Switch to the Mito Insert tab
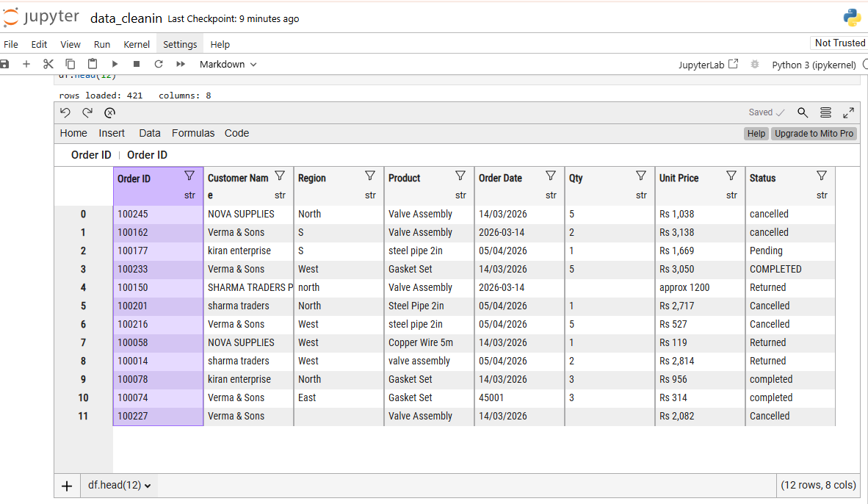Viewport: 868px width, 504px height. (x=112, y=133)
